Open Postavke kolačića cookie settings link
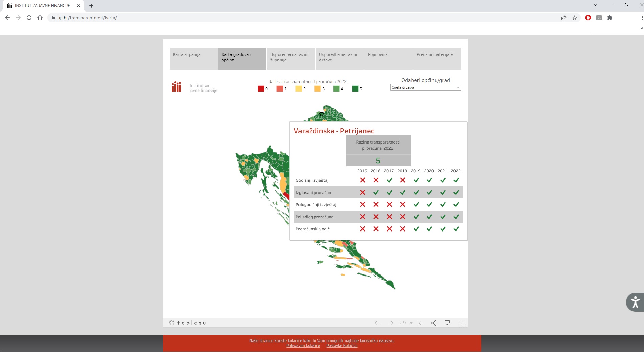 (x=342, y=346)
